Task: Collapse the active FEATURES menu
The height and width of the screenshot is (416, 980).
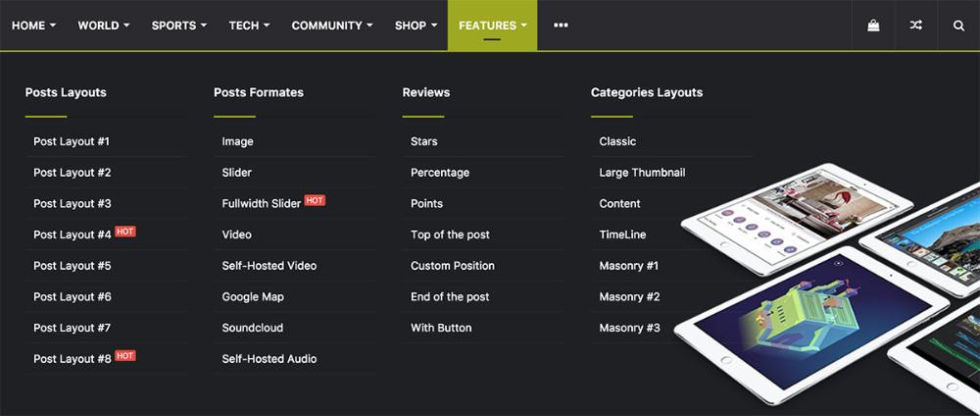Action: click(493, 26)
